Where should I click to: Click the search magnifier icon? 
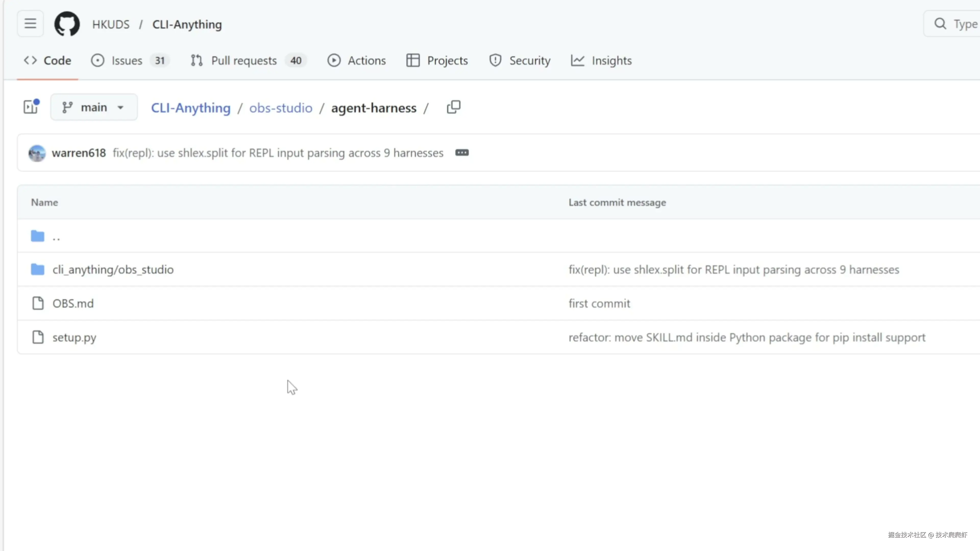[940, 24]
